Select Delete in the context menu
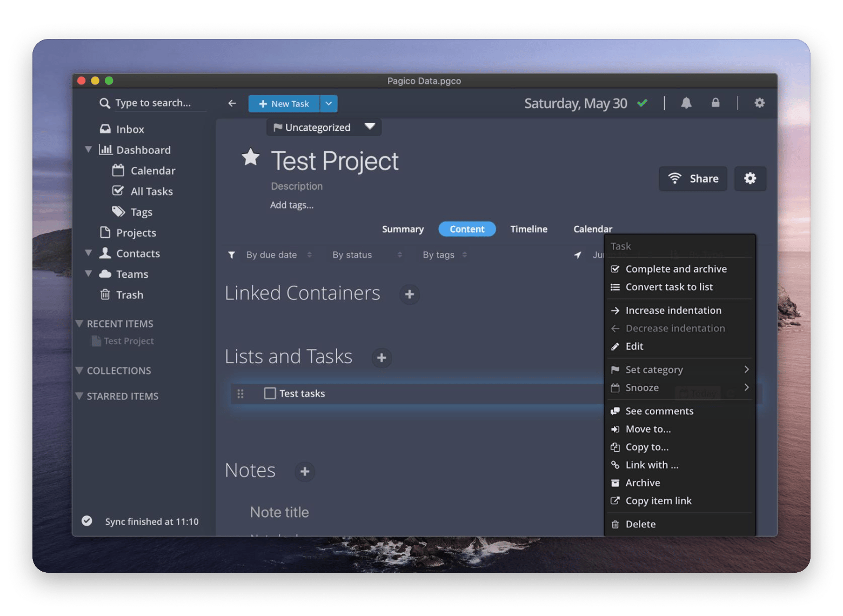The image size is (843, 616). coord(640,524)
